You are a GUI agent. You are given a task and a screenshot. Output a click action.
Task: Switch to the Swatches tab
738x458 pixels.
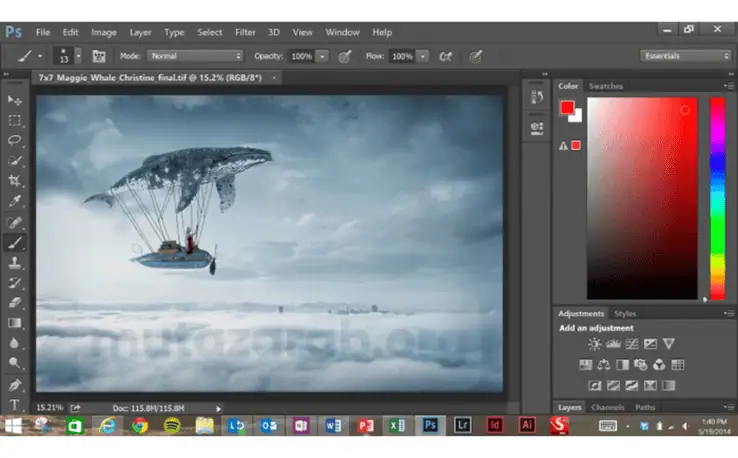click(x=606, y=86)
